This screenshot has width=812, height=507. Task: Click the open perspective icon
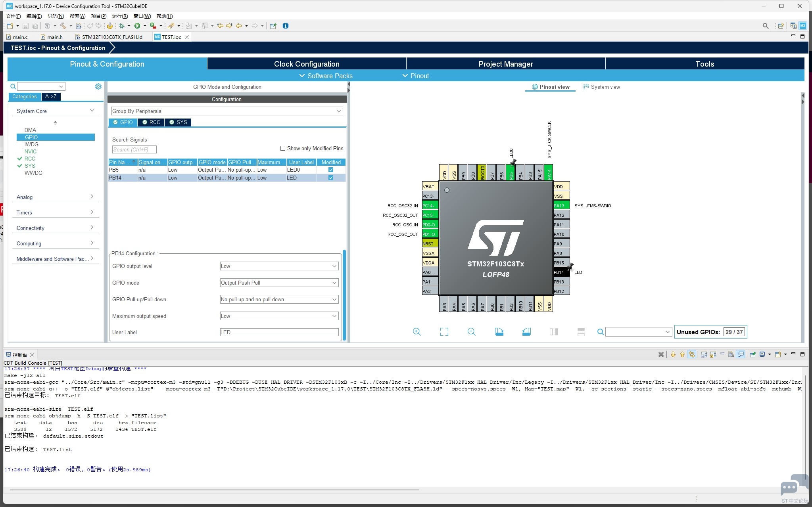click(x=781, y=26)
